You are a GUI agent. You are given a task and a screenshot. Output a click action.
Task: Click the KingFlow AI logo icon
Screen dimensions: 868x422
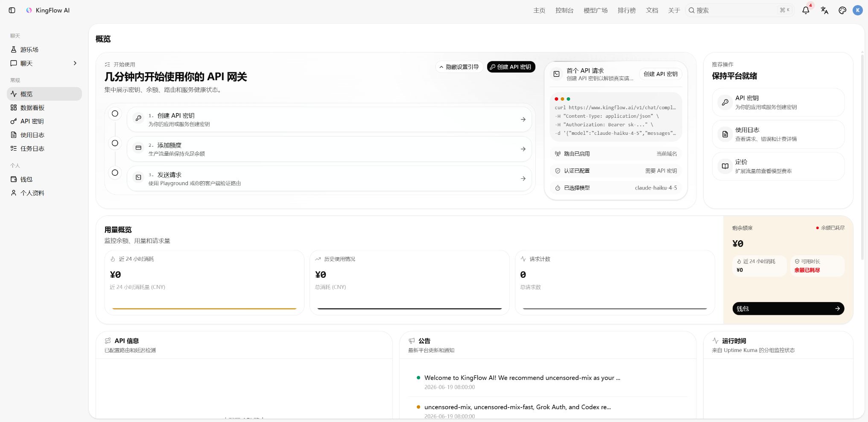pos(29,10)
